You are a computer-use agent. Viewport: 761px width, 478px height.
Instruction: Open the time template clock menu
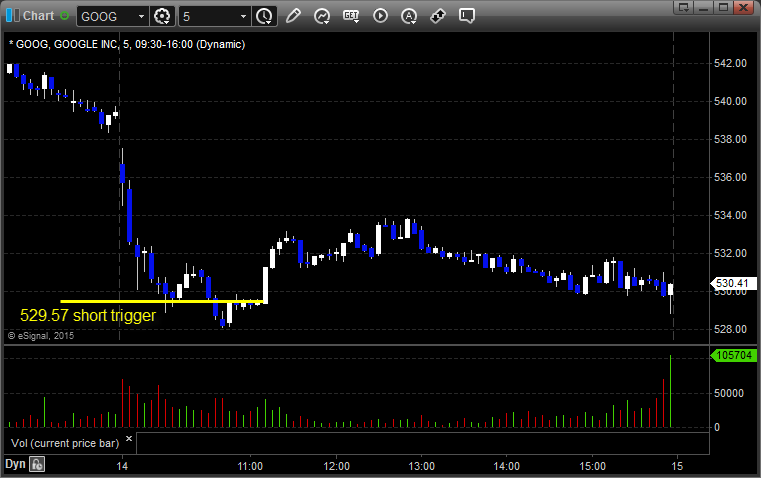click(265, 16)
